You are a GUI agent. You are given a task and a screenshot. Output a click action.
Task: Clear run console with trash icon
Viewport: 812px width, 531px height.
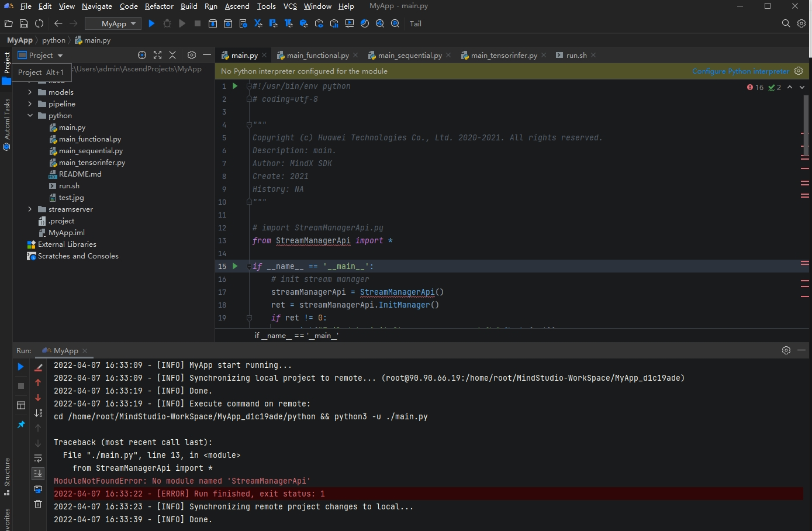38,504
